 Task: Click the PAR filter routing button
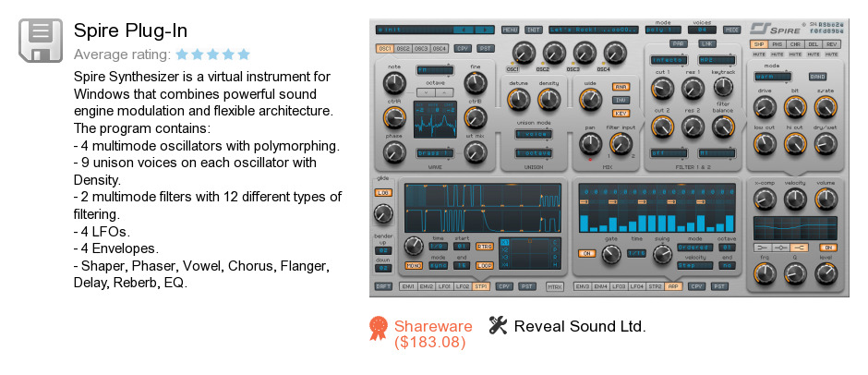(678, 43)
